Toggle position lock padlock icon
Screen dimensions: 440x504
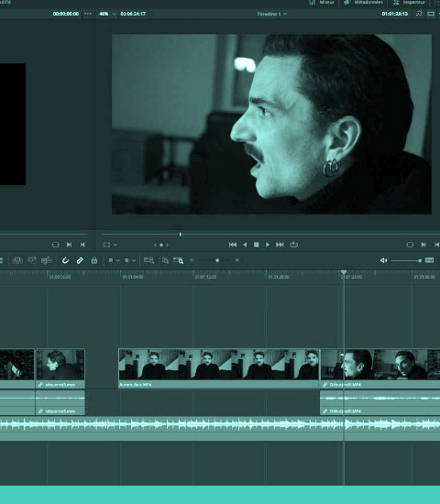(x=94, y=260)
